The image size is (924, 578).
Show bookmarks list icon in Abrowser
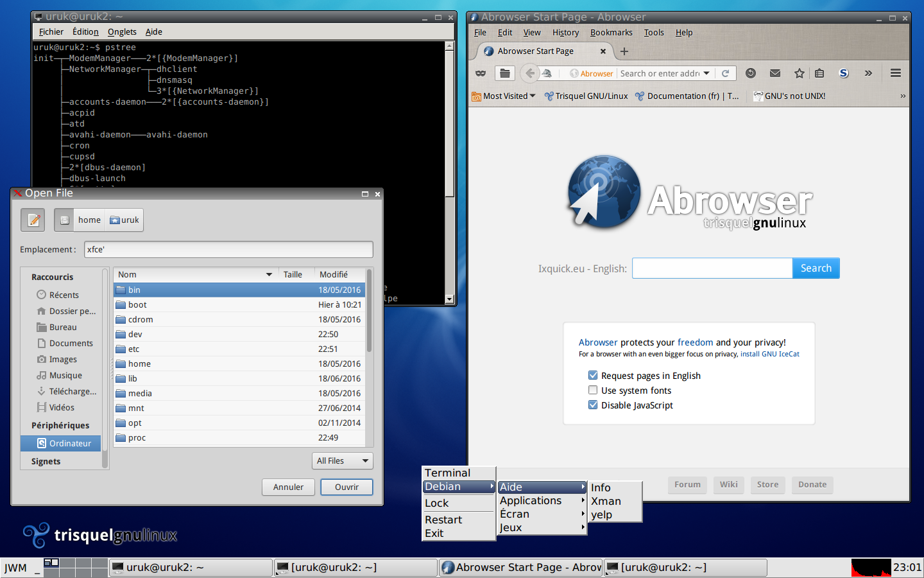click(819, 73)
